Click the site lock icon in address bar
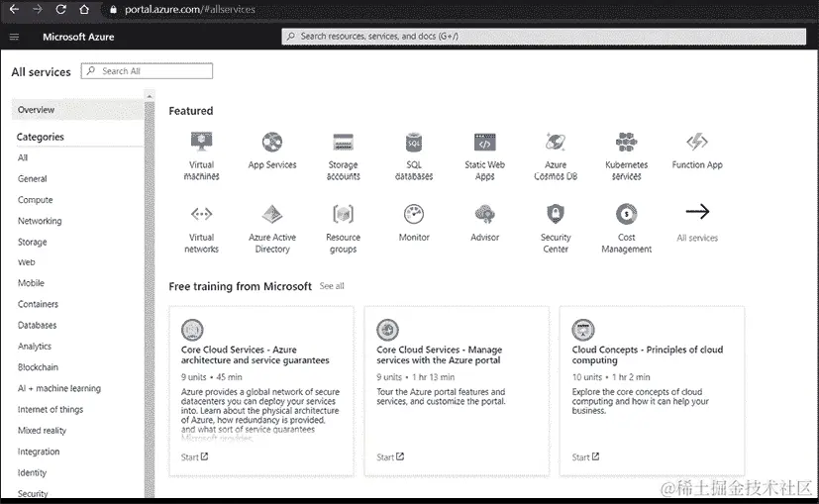Image resolution: width=819 pixels, height=504 pixels. click(113, 9)
